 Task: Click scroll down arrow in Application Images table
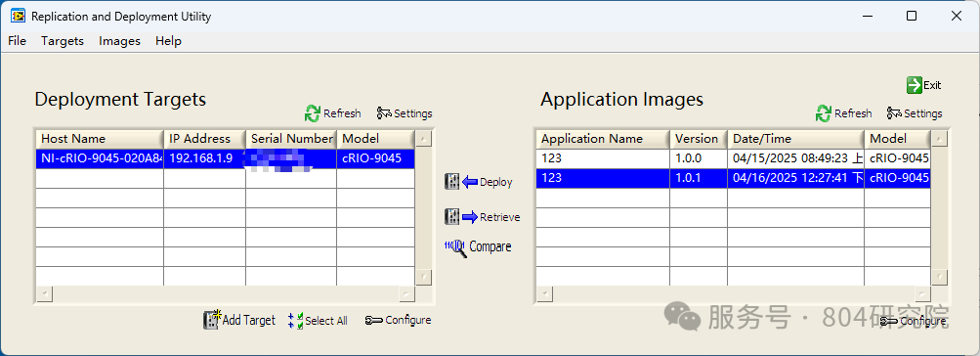(x=939, y=277)
